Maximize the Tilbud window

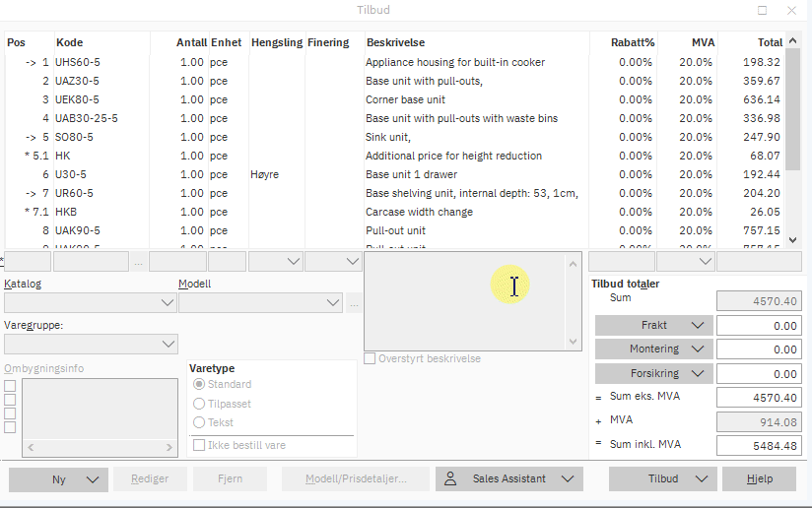pos(762,10)
